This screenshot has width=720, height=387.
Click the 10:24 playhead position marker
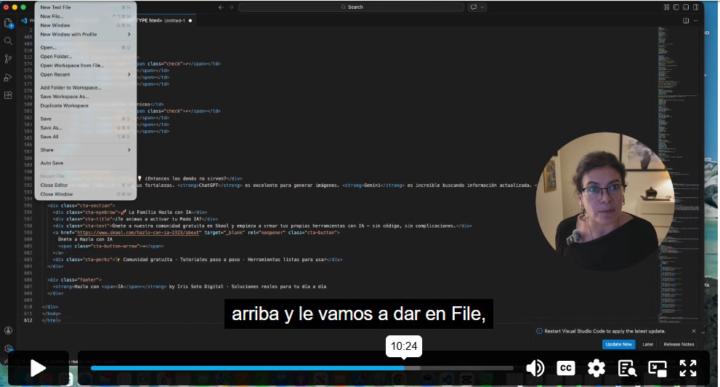click(404, 346)
